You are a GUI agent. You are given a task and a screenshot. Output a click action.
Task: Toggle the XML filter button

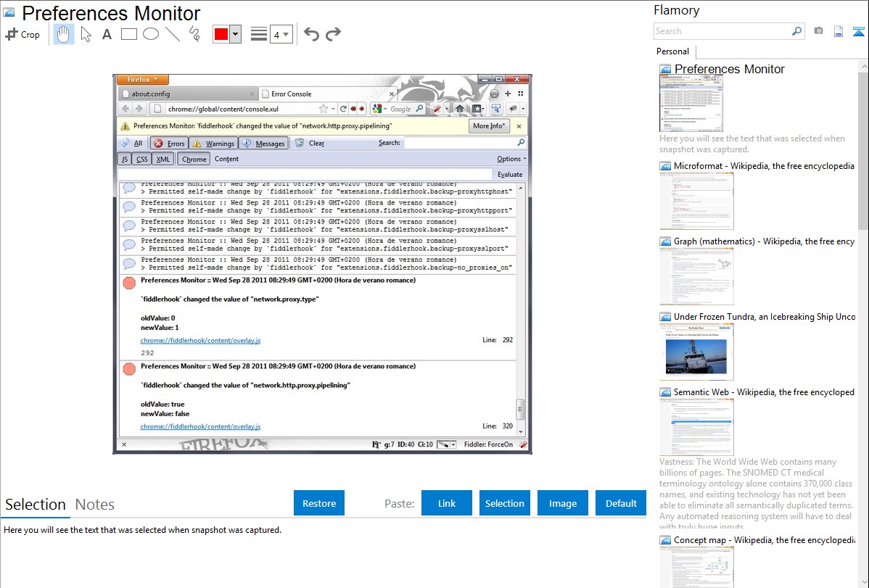(163, 159)
